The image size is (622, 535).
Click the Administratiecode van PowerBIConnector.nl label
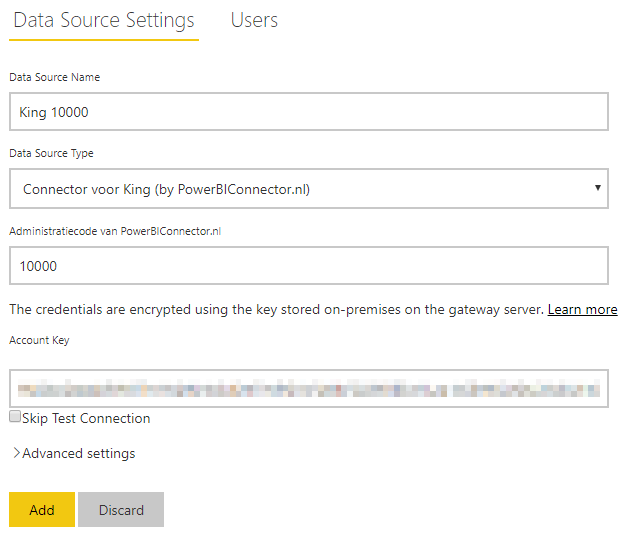tap(115, 231)
